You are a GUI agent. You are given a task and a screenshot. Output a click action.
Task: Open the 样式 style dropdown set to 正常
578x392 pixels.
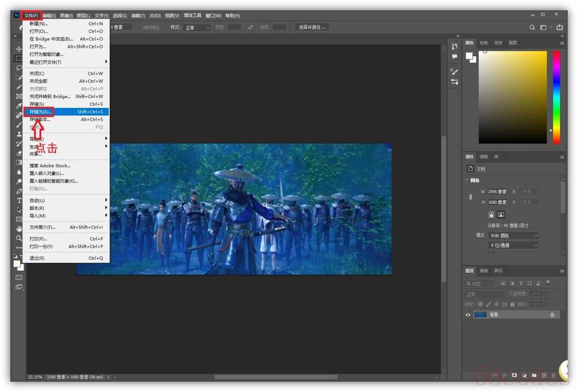[198, 27]
